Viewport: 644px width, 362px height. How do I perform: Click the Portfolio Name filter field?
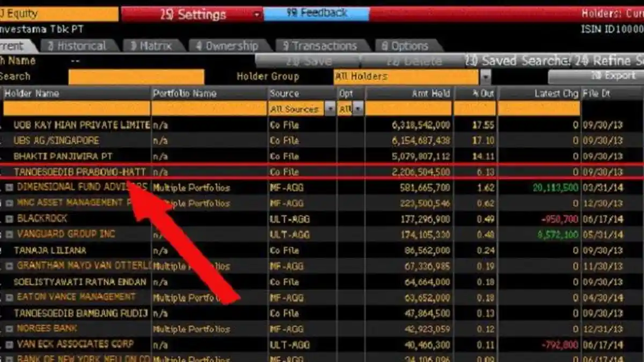coord(209,109)
